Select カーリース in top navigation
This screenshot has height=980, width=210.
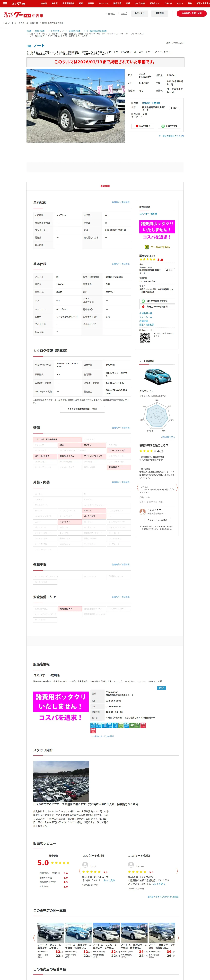[x=104, y=3]
